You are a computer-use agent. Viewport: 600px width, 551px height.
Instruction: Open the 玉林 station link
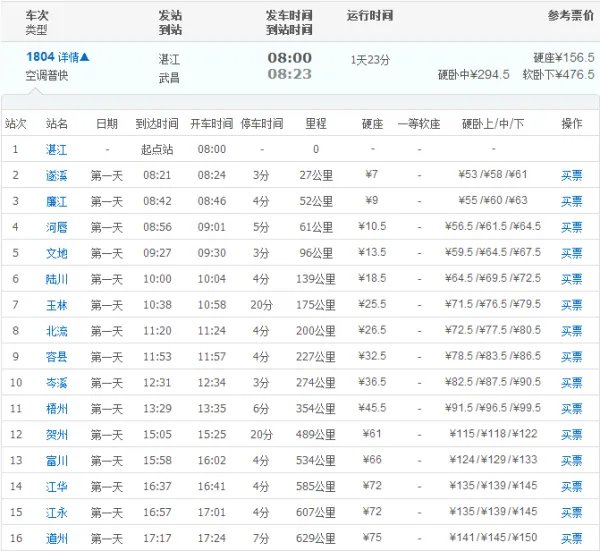pos(57,305)
